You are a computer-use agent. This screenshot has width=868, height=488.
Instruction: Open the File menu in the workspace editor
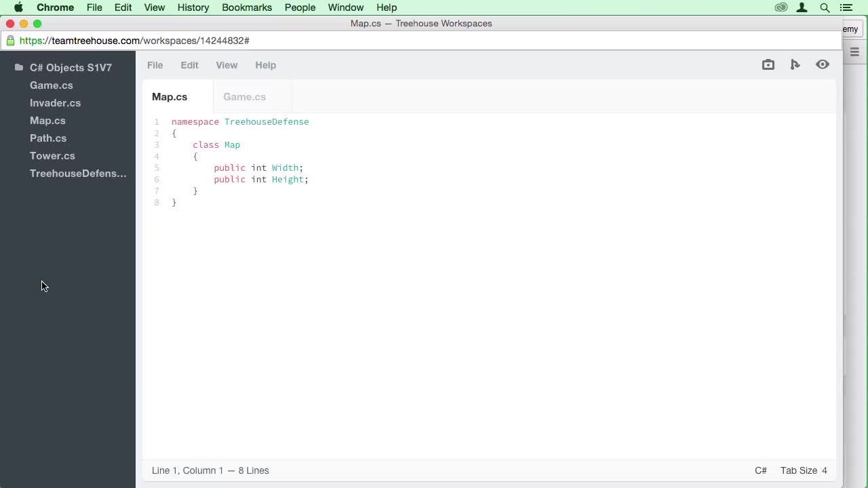(x=155, y=65)
